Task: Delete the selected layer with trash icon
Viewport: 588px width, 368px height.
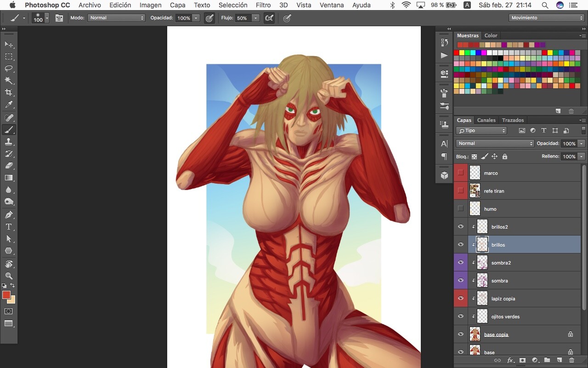Action: coord(571,360)
